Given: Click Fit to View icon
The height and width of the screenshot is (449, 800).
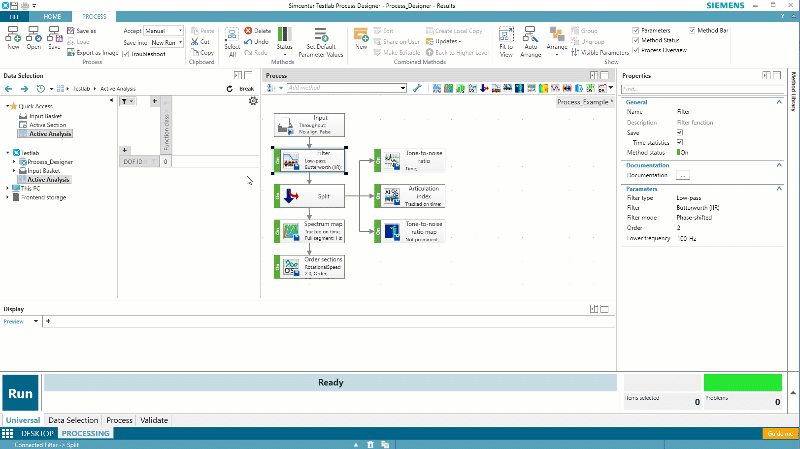Looking at the screenshot, I should click(506, 36).
